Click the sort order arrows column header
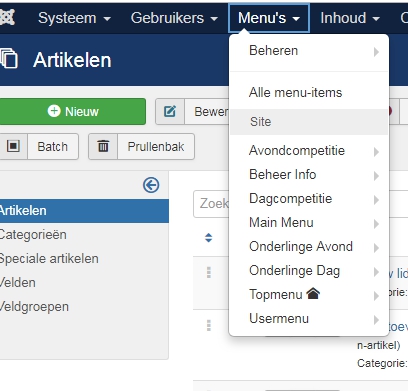The height and width of the screenshot is (391, 408). 209,238
